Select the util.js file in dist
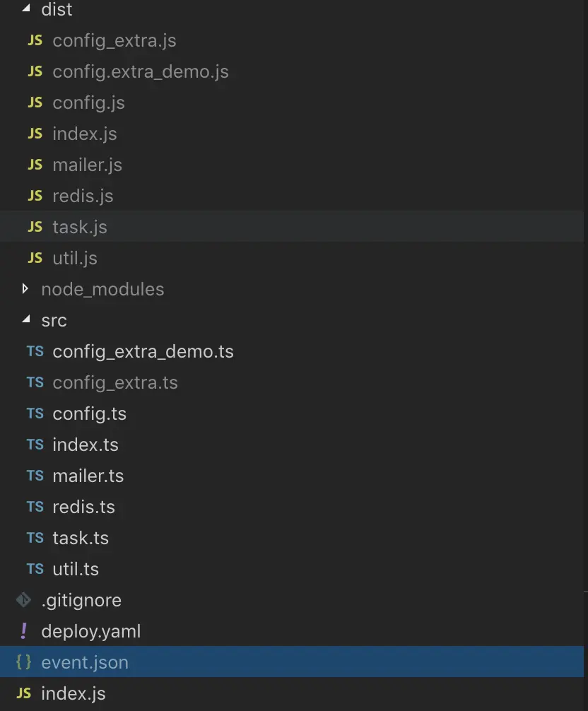The image size is (588, 711). pyautogui.click(x=74, y=258)
